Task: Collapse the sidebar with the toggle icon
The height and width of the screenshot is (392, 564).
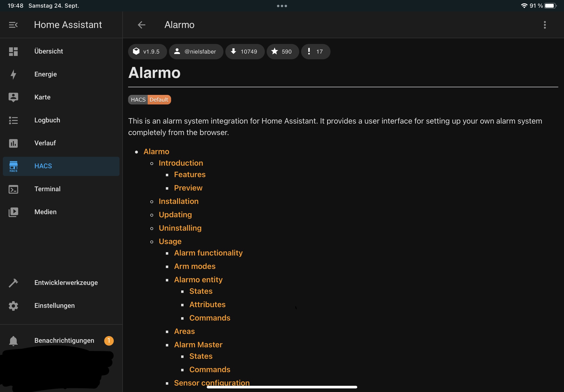Action: 13,25
